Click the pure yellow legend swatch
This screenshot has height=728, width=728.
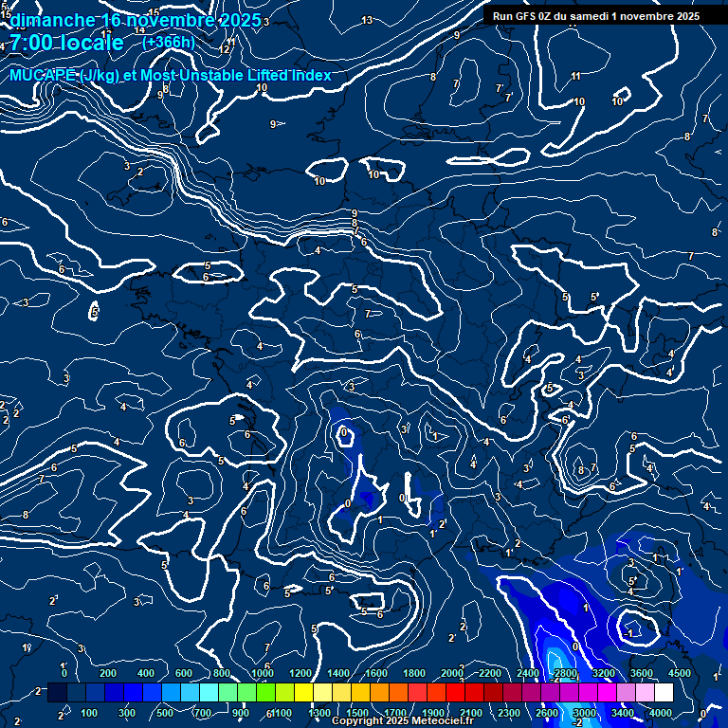(x=303, y=692)
